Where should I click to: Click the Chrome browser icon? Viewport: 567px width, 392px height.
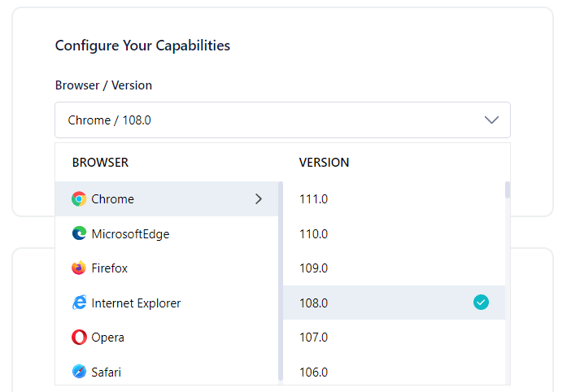point(79,199)
